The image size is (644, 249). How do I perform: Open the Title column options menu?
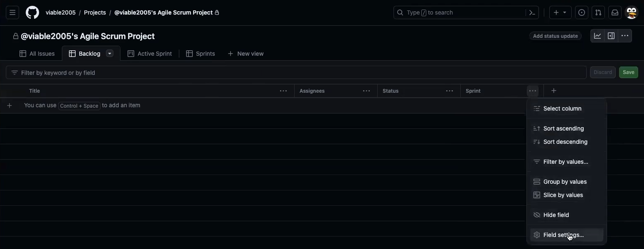click(283, 91)
